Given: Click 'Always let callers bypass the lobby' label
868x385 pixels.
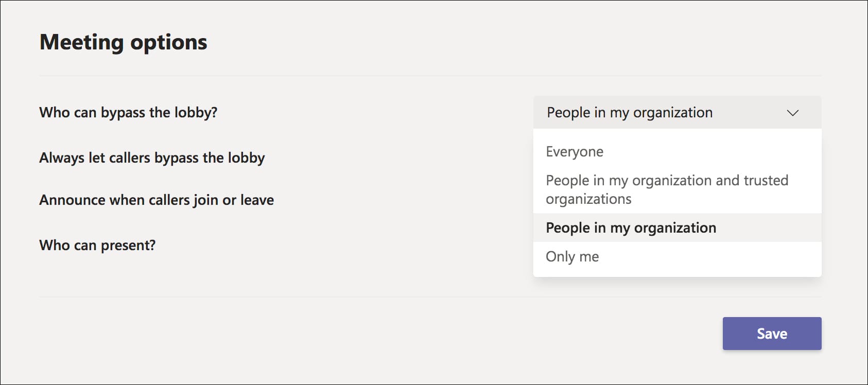Looking at the screenshot, I should tap(152, 157).
